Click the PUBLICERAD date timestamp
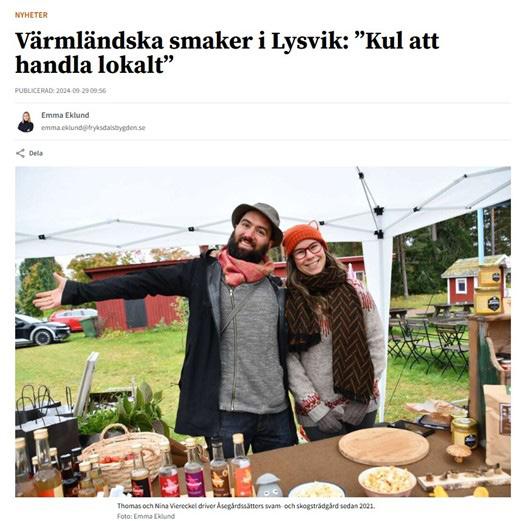517x521 pixels. point(60,91)
